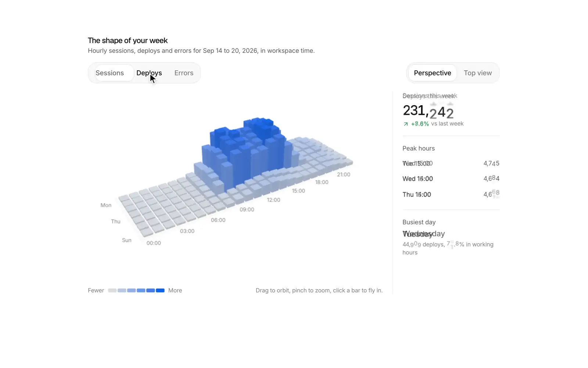Screen dimensions: 588x368
Task: Click the 18:00 hour axis label
Action: click(x=322, y=182)
